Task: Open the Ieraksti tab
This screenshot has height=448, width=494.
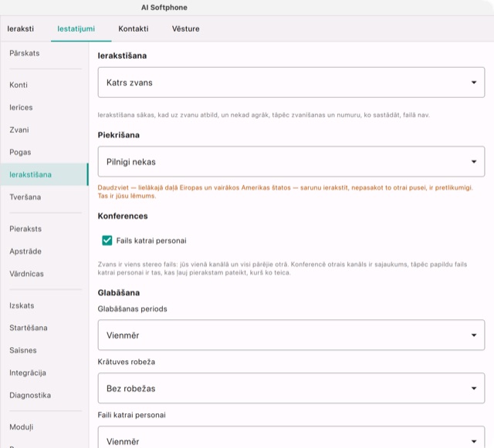Action: pyautogui.click(x=21, y=29)
